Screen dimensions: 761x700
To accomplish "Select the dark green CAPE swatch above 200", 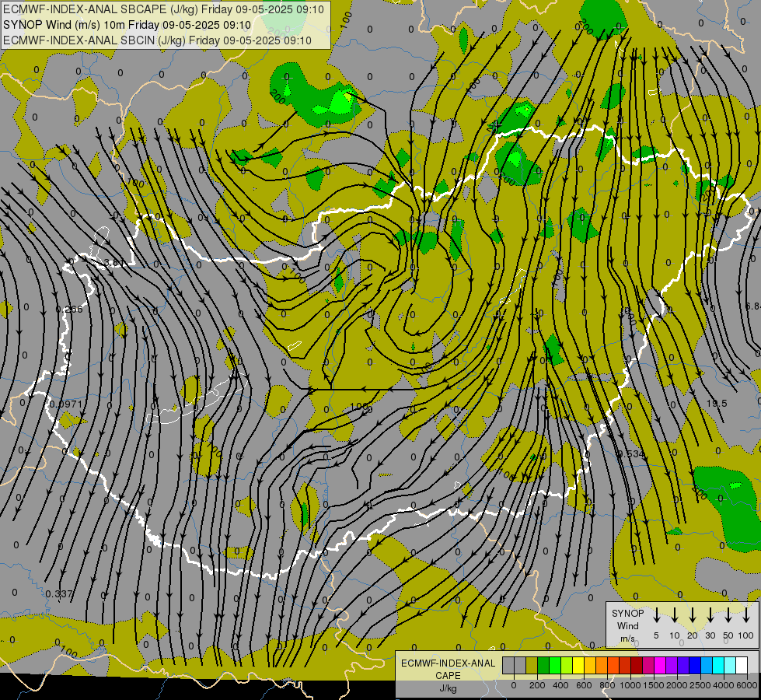I will [x=543, y=665].
